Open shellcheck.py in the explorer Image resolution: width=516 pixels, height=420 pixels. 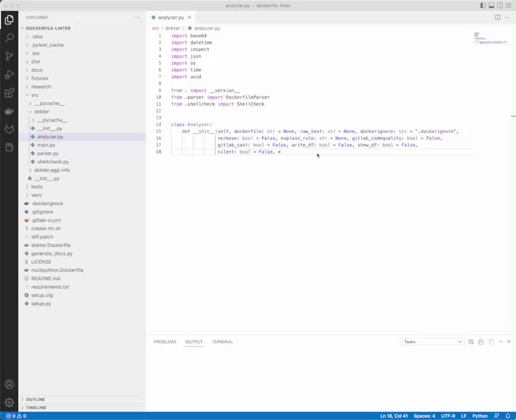point(53,162)
